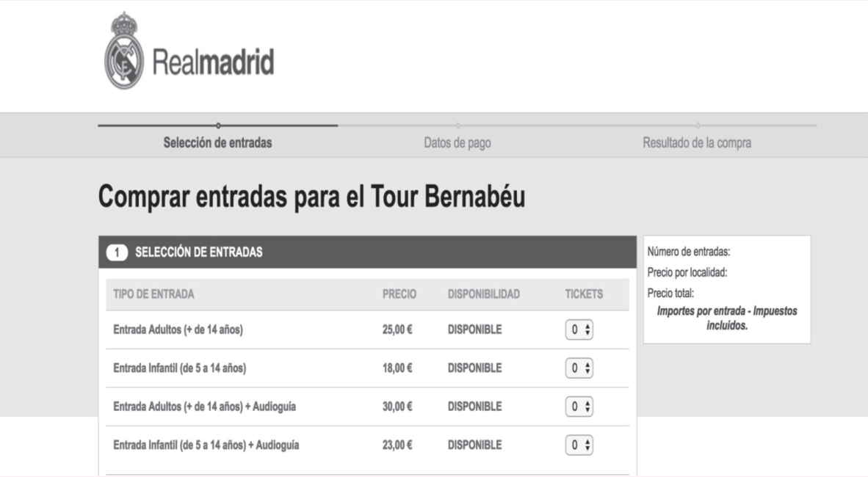
Task: Expand ticket quantity dropdown for 18,00 € Infantil entry
Action: [579, 368]
